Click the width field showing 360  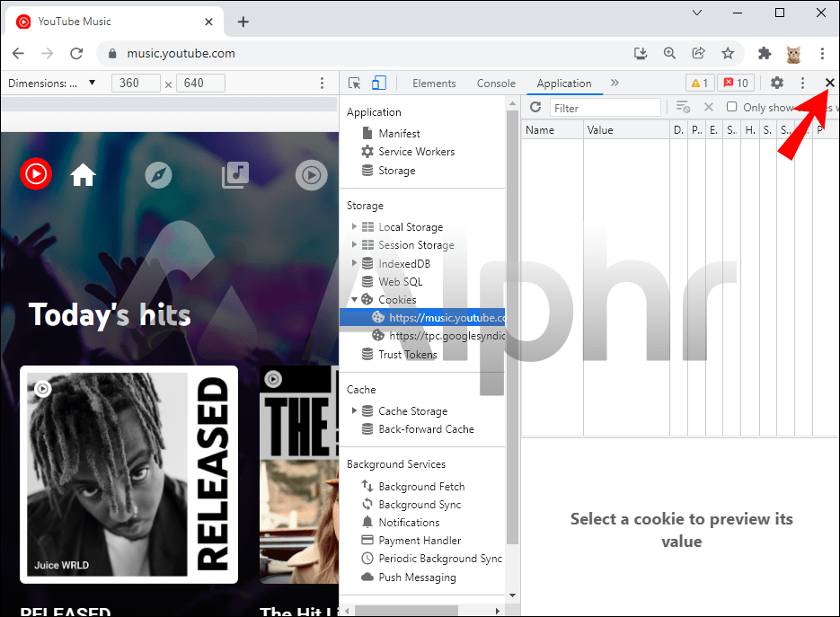click(136, 83)
